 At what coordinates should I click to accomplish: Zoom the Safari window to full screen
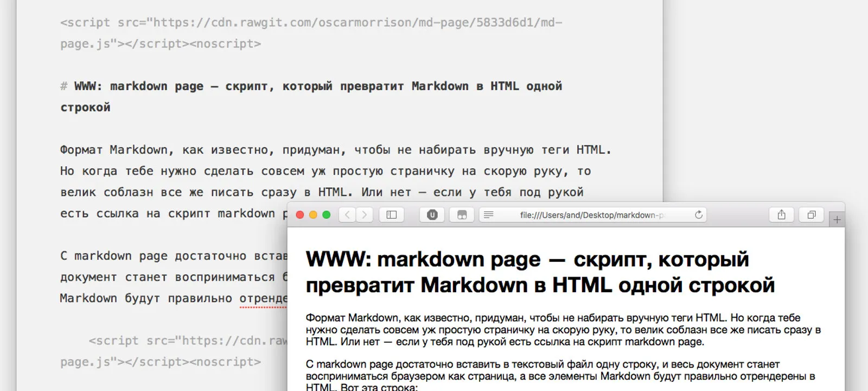point(327,215)
